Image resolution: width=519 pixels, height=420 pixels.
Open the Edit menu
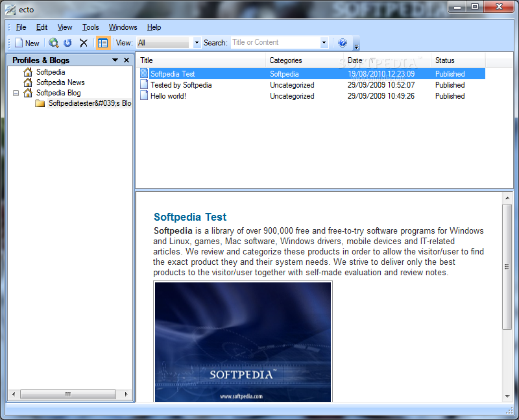[42, 27]
